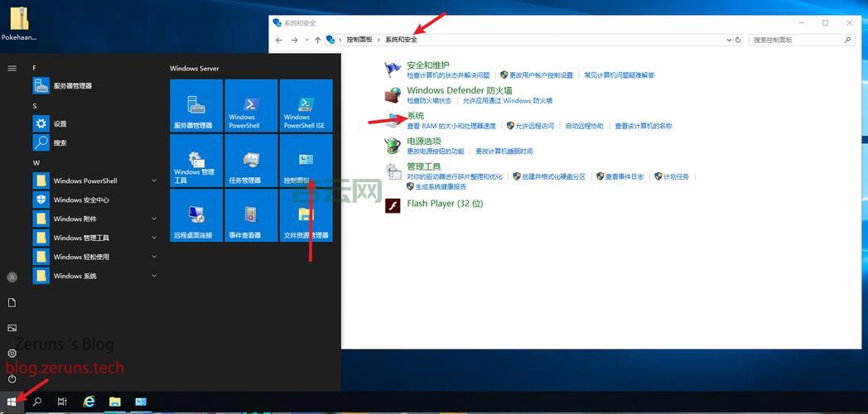The height and width of the screenshot is (414, 868).
Task: Open the Windows 管理工具 tile
Action: [x=196, y=161]
